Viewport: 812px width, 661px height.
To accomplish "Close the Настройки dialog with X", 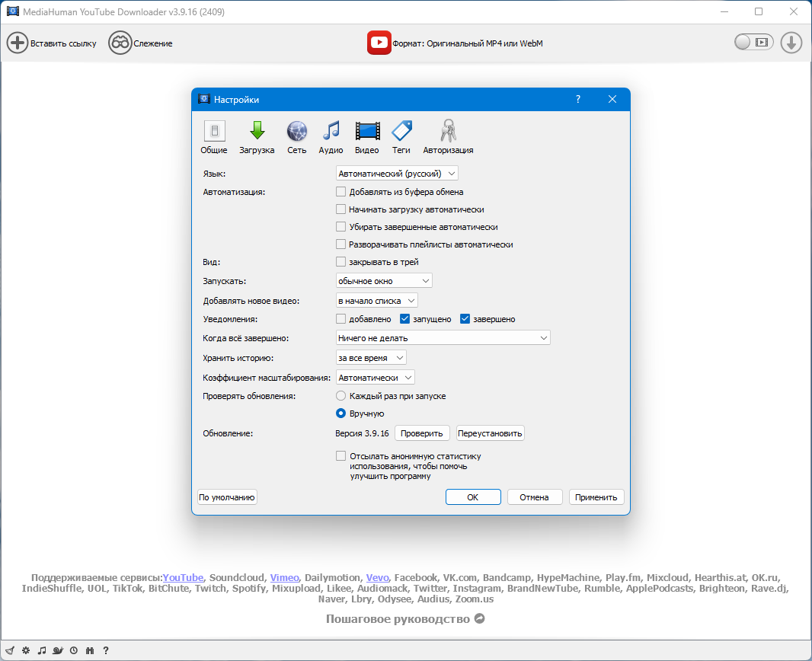I will [612, 99].
